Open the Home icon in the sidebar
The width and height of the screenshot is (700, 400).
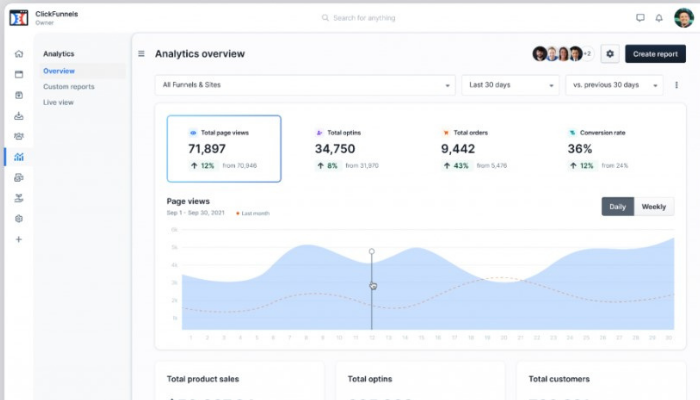coord(19,54)
